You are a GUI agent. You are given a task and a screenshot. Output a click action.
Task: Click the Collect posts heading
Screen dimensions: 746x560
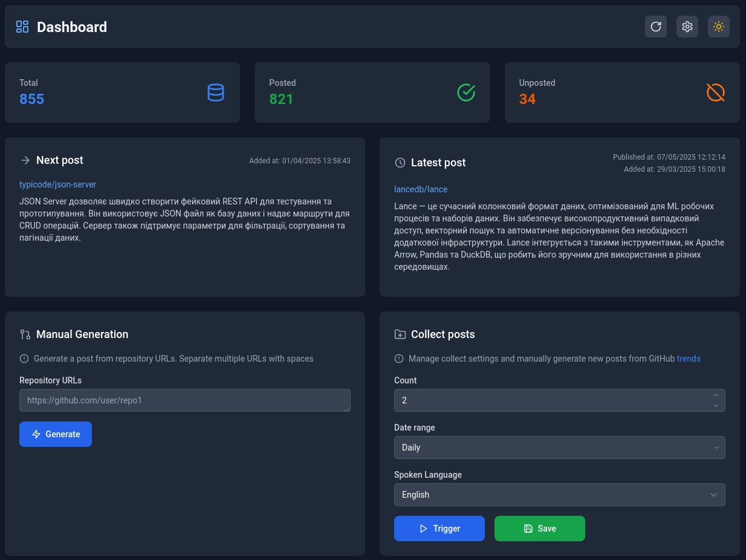click(x=443, y=334)
